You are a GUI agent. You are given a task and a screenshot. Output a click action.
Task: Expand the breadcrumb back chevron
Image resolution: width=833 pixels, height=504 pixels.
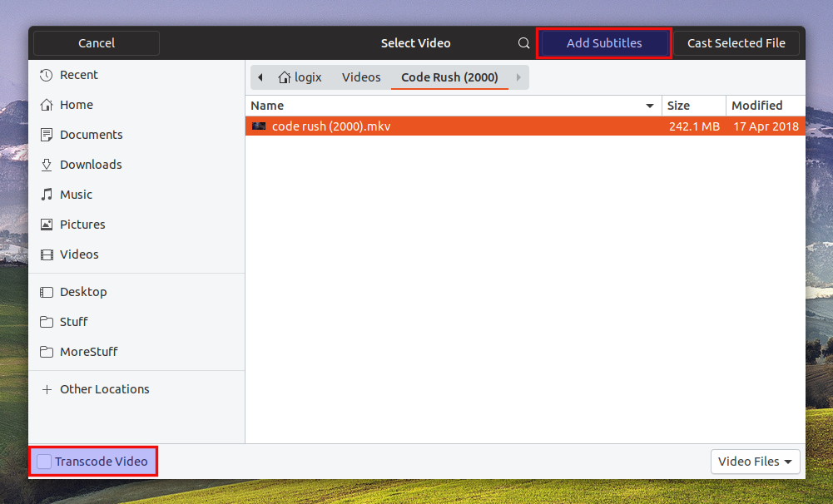260,77
